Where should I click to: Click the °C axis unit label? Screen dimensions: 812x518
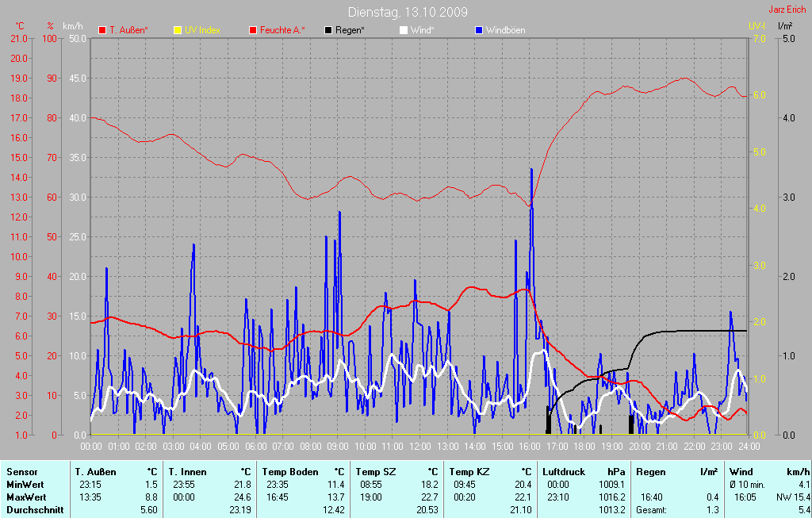[x=19, y=26]
